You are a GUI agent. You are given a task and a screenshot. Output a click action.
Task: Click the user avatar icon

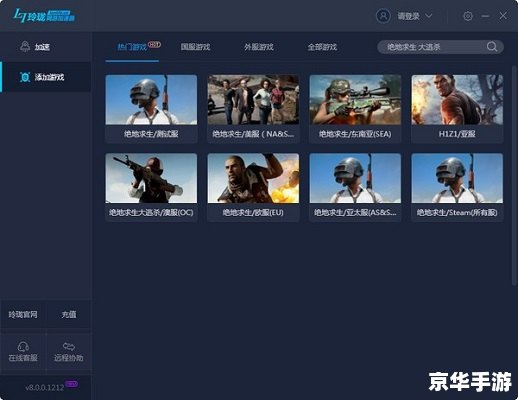(x=383, y=16)
